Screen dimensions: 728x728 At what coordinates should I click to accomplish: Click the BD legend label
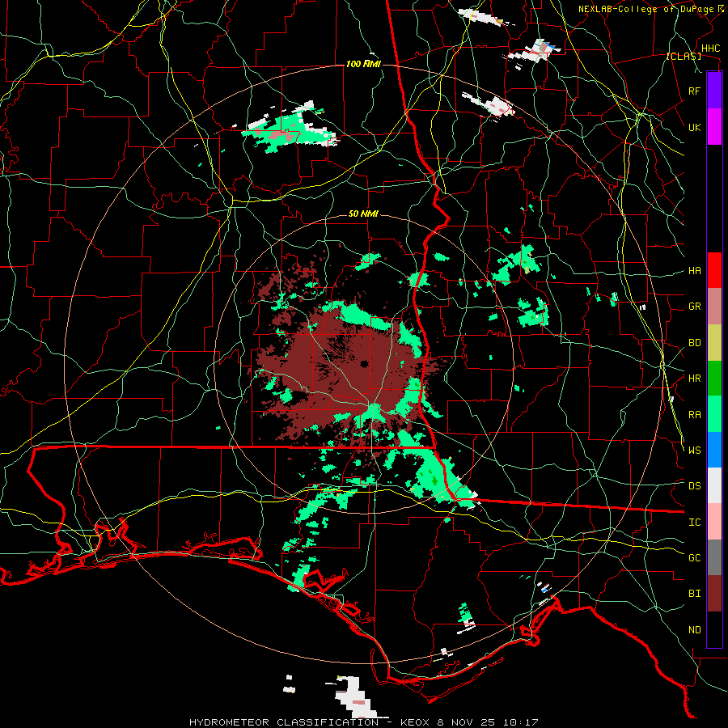[x=695, y=343]
